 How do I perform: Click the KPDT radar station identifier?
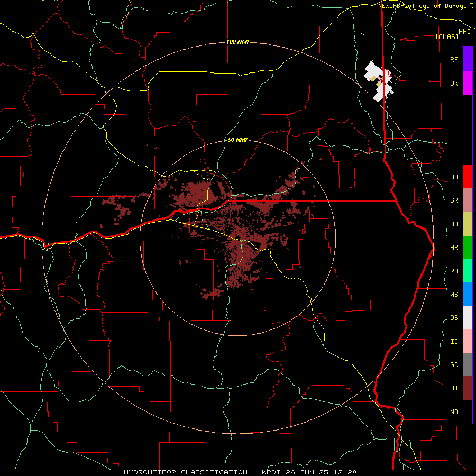coord(272,472)
